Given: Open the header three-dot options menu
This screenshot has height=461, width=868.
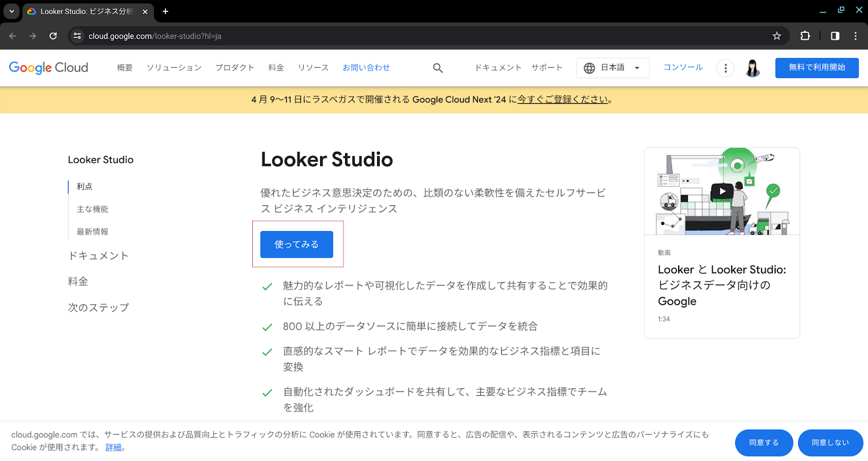Looking at the screenshot, I should click(x=725, y=68).
